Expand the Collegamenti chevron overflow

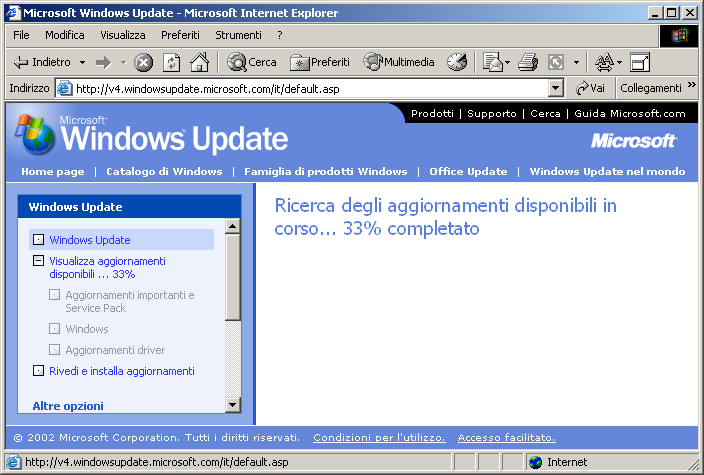(x=691, y=84)
